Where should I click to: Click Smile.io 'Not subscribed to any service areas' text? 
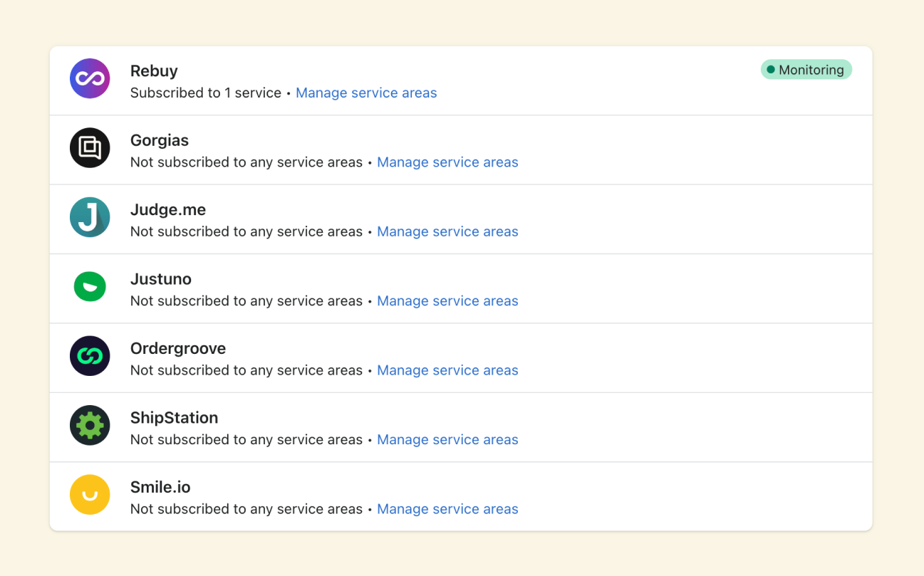246,509
